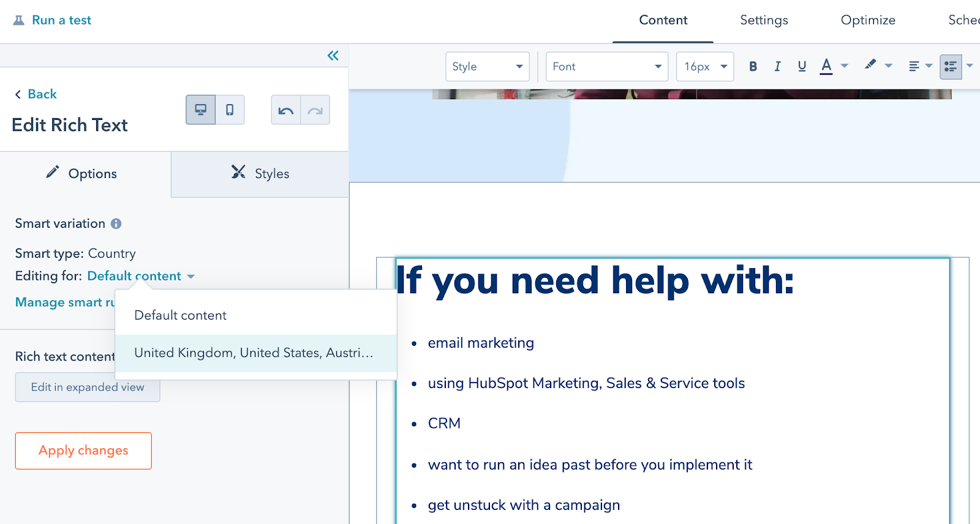Open the Font dropdown
This screenshot has height=524, width=980.
(606, 67)
